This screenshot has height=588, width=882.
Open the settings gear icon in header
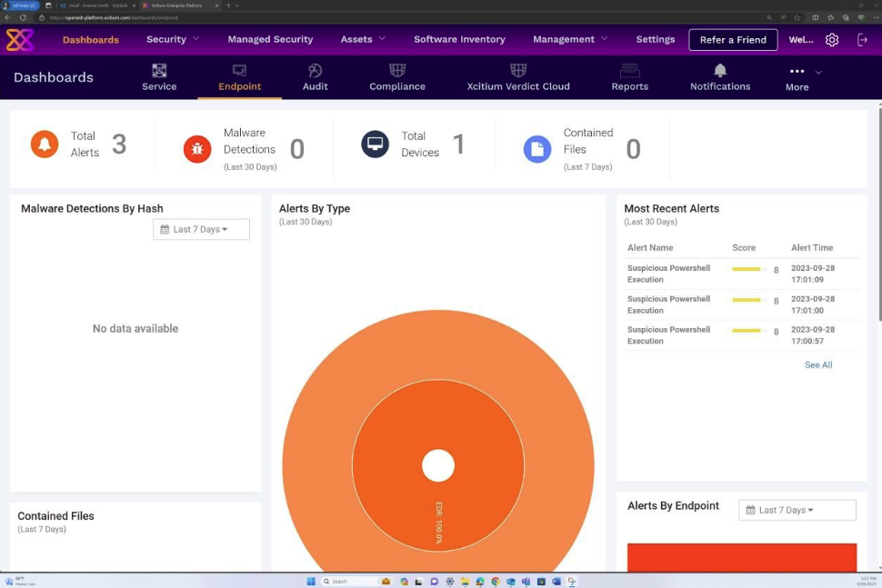click(x=832, y=40)
